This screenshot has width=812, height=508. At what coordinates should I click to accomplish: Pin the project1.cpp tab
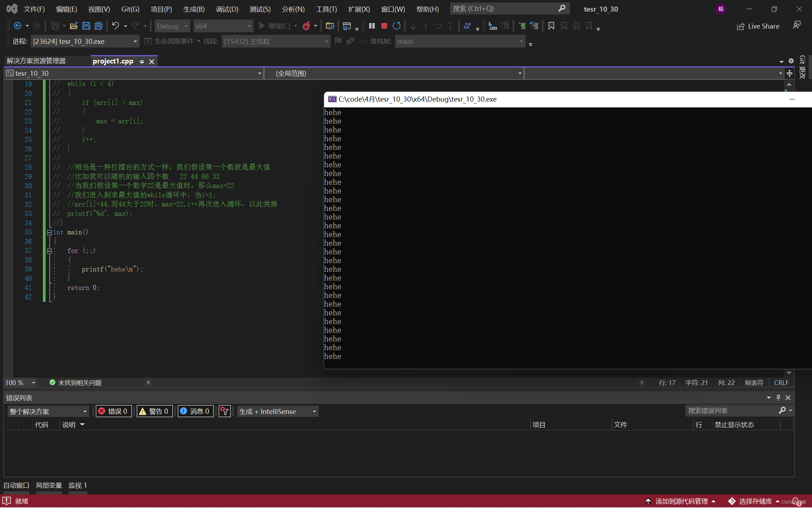[x=141, y=62]
